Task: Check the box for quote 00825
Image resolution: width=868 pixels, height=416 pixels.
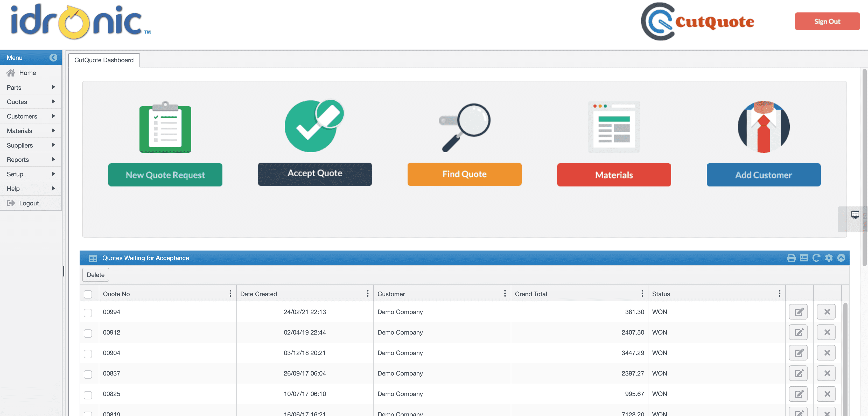Action: pyautogui.click(x=88, y=395)
